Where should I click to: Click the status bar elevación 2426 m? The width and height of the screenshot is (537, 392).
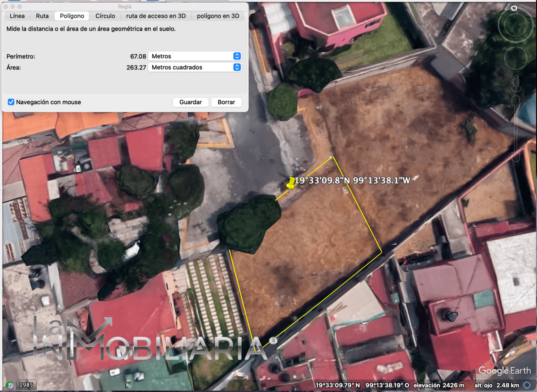pos(439,385)
